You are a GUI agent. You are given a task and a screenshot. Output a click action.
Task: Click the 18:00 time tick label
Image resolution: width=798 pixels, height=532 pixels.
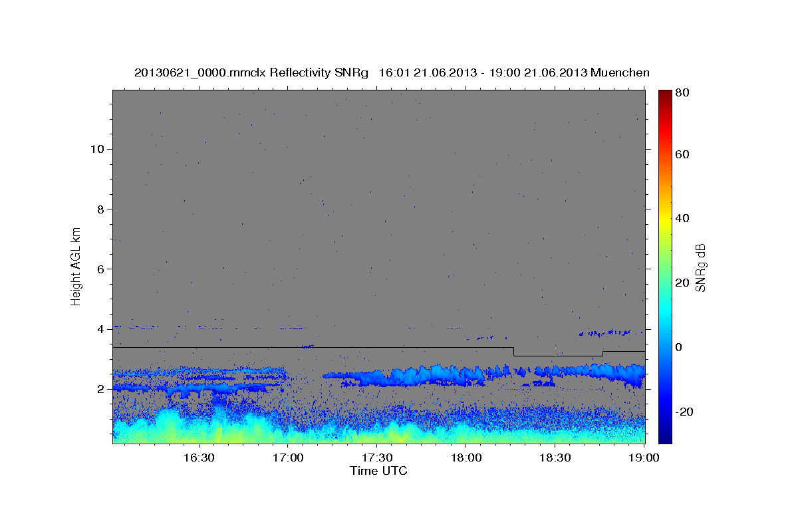pyautogui.click(x=466, y=458)
